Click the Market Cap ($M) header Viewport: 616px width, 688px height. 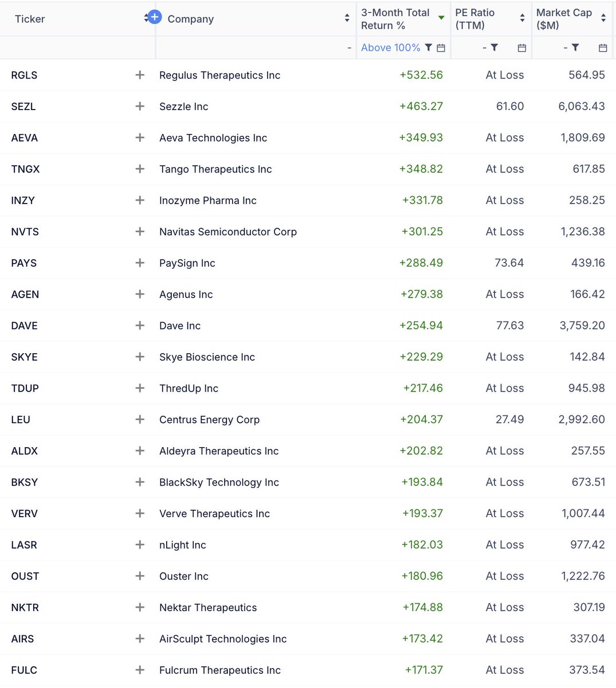[564, 19]
